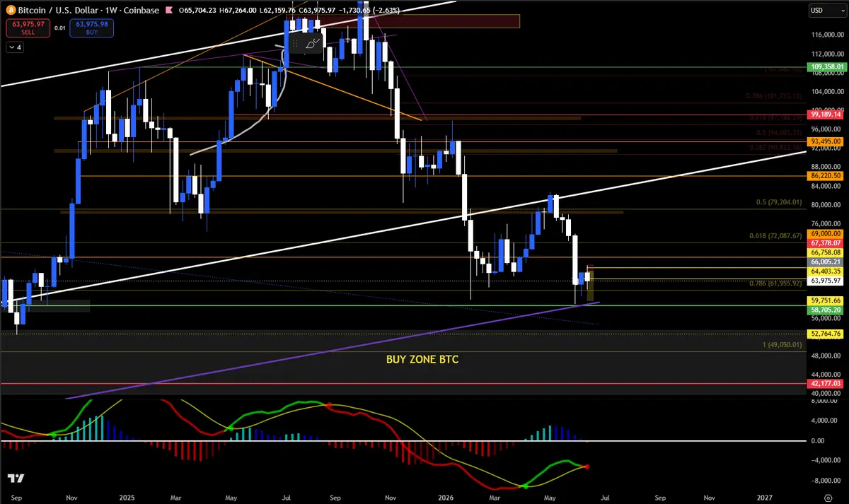Click the 2025 label on time axis
This screenshot has width=849, height=504.
pos(127,498)
